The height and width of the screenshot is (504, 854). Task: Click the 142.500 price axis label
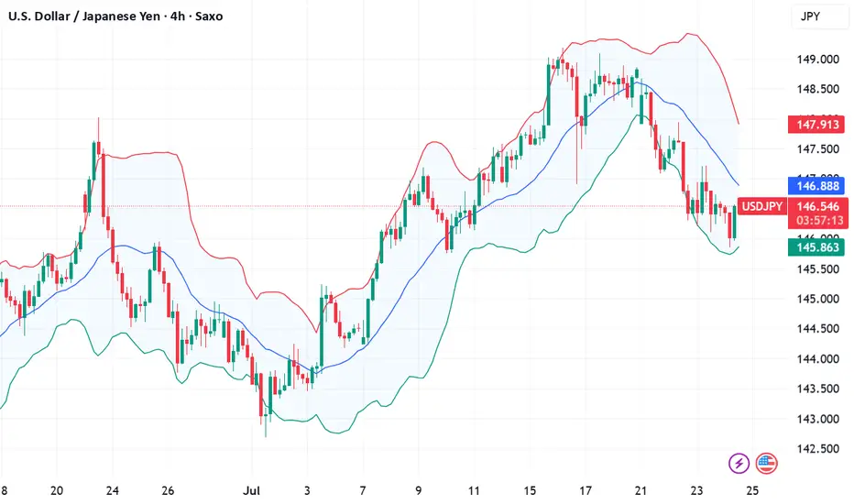(817, 449)
